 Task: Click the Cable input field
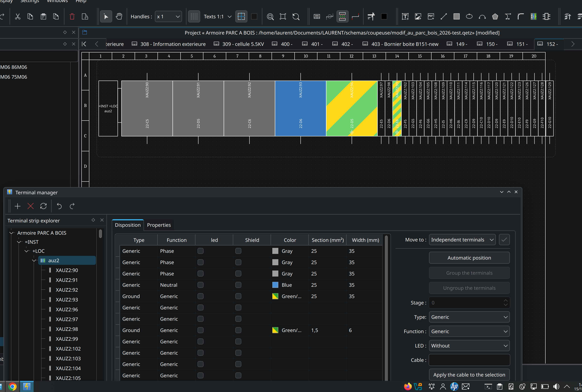469,360
